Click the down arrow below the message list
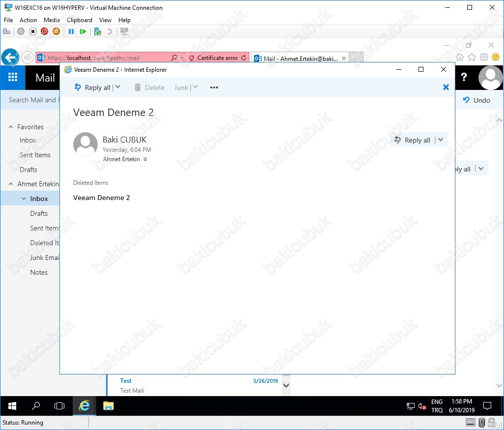 [286, 385]
